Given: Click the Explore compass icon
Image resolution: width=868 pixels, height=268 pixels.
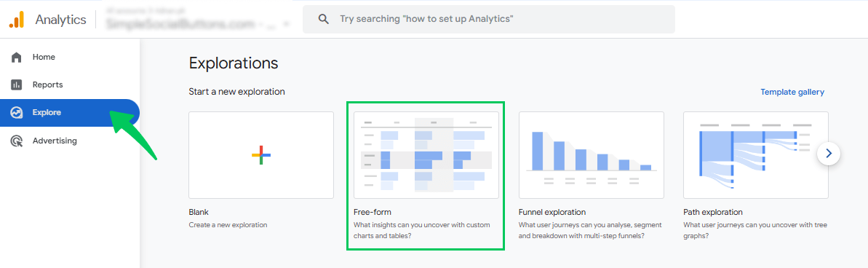Looking at the screenshot, I should tap(17, 112).
